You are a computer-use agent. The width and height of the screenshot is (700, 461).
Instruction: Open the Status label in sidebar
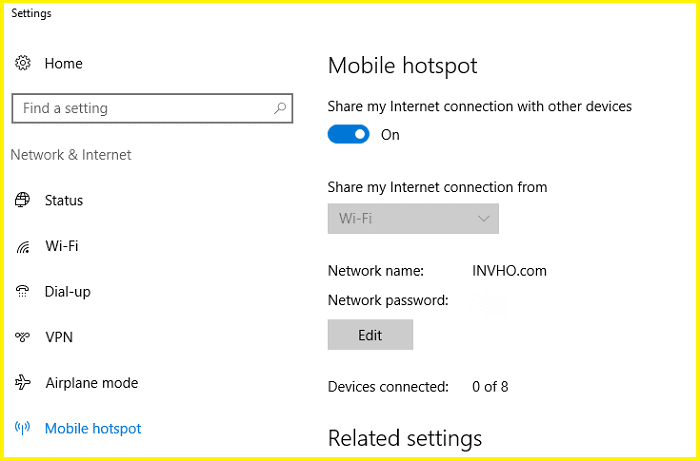pyautogui.click(x=64, y=200)
